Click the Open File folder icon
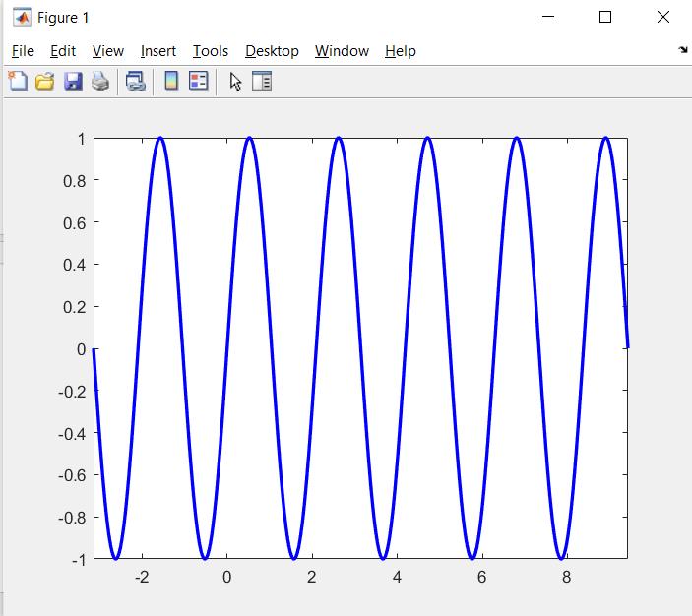The height and width of the screenshot is (616, 692). click(44, 82)
